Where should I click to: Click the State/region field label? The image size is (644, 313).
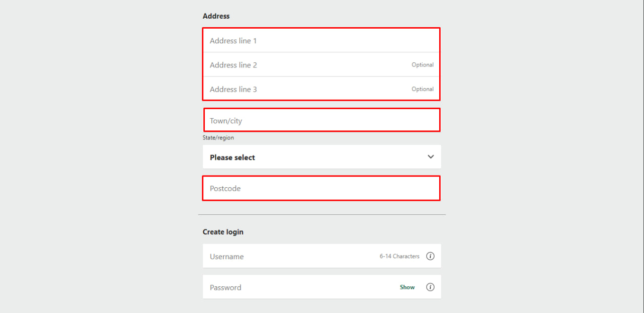coord(218,138)
